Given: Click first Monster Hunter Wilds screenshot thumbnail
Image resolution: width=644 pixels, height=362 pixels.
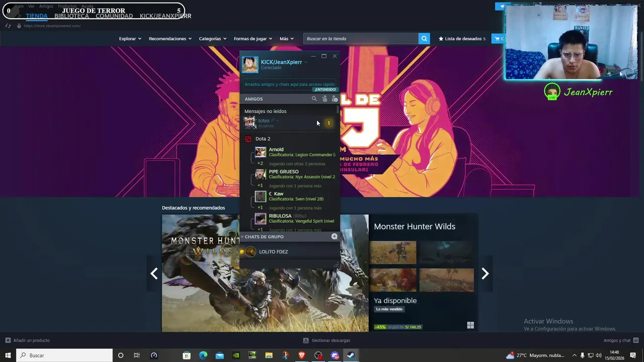Looking at the screenshot, I should tap(393, 252).
